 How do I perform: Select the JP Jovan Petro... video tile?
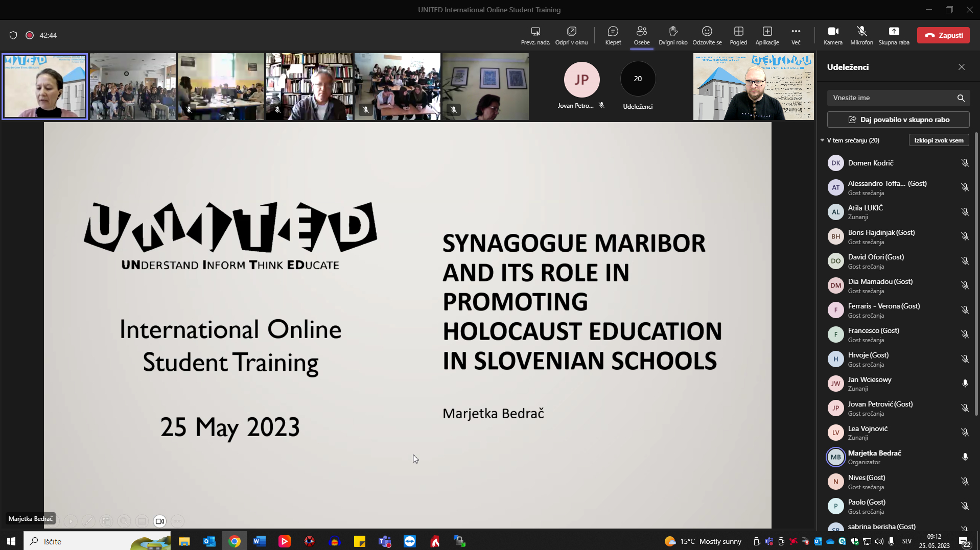pos(581,85)
